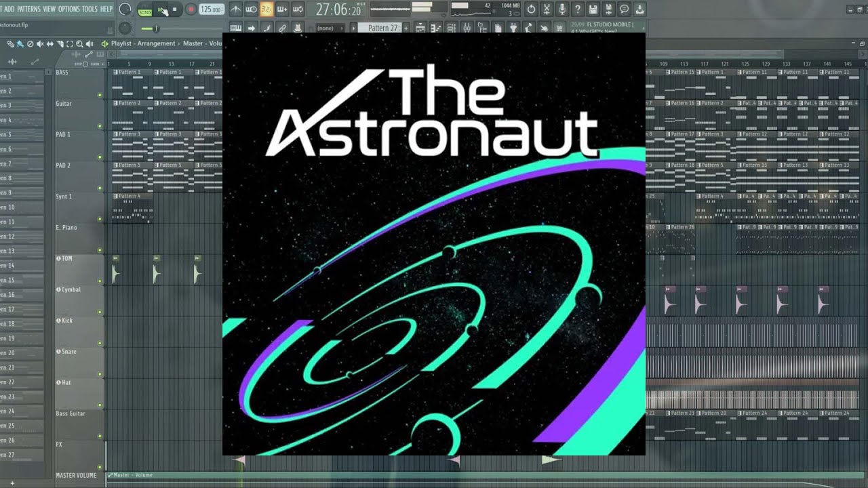Click the audio editor scissors icon
Screen dimensions: 868x488
click(547, 9)
